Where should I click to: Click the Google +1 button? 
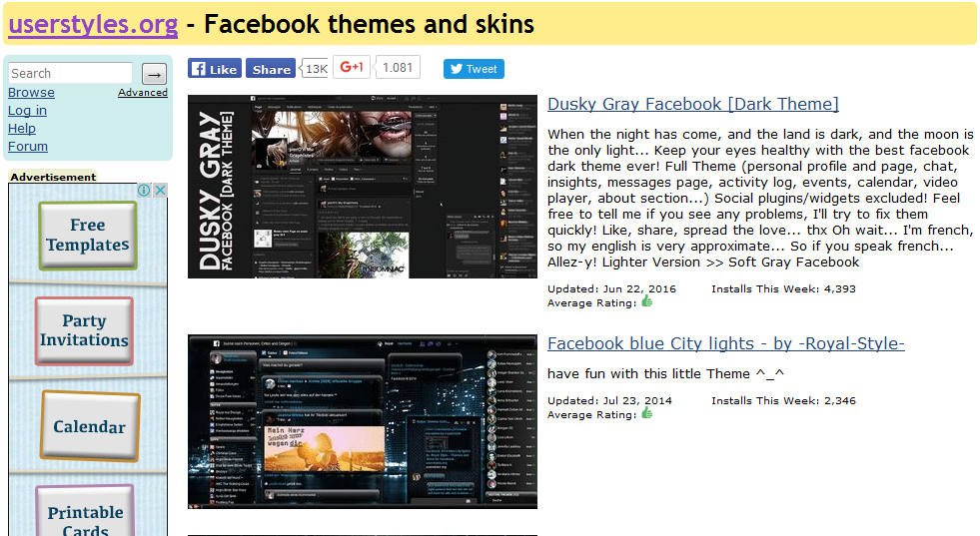coord(352,67)
